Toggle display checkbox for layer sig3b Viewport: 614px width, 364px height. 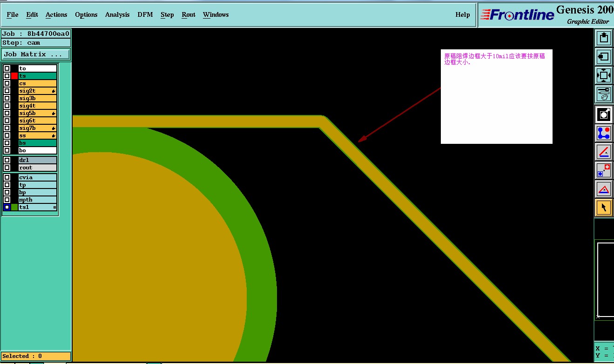tap(7, 98)
